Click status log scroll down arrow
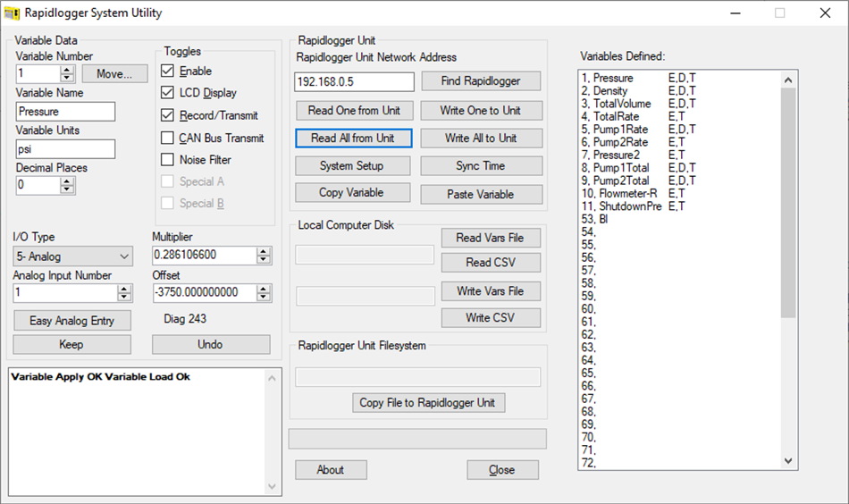The width and height of the screenshot is (849, 504). tap(272, 487)
